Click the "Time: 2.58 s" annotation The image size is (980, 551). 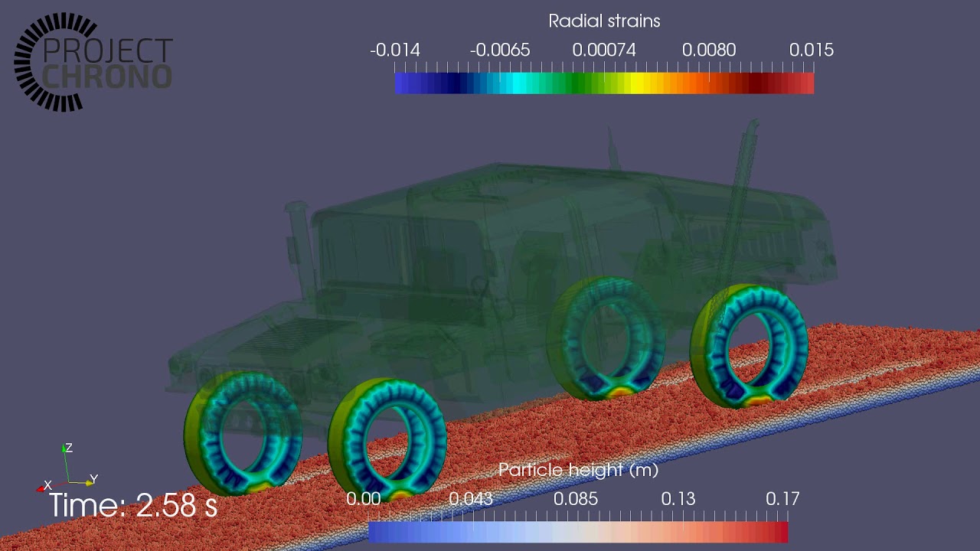point(133,506)
